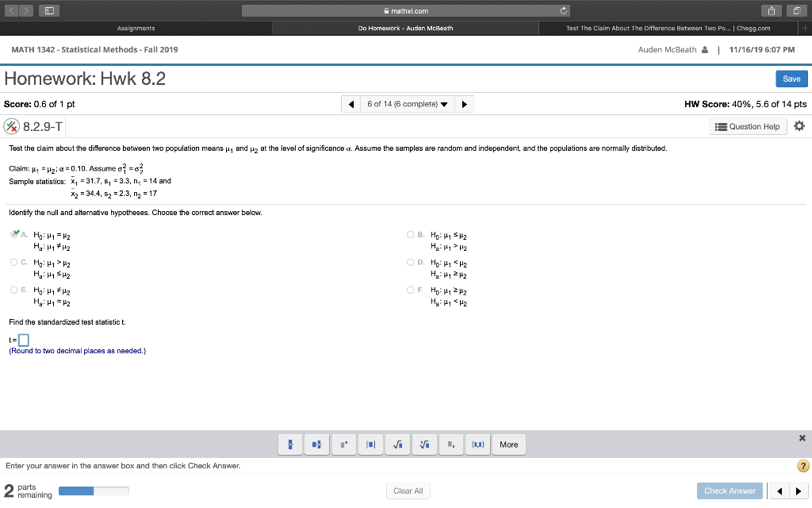Screen dimensions: 812x508
Task: Open the Assignments tab
Action: (x=135, y=26)
